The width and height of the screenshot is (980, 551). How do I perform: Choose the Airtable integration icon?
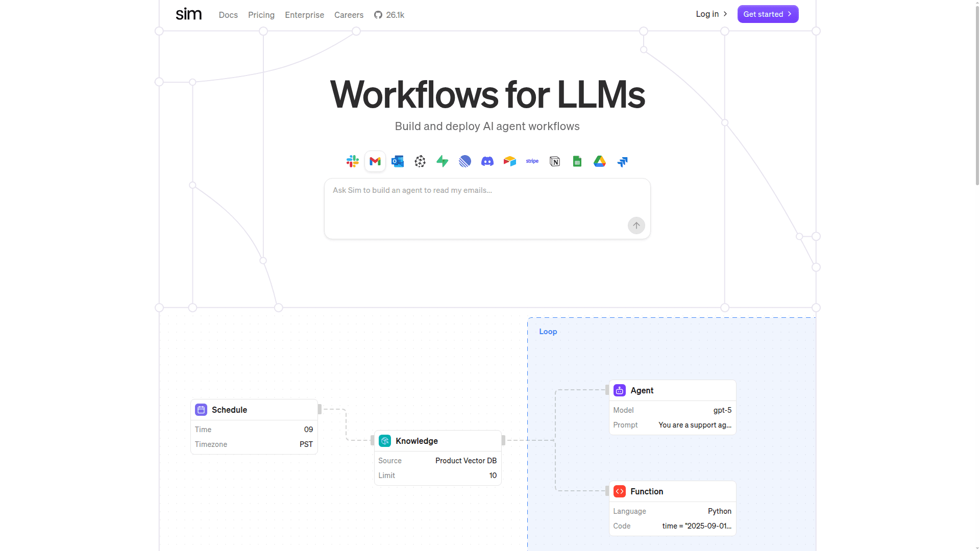510,162
